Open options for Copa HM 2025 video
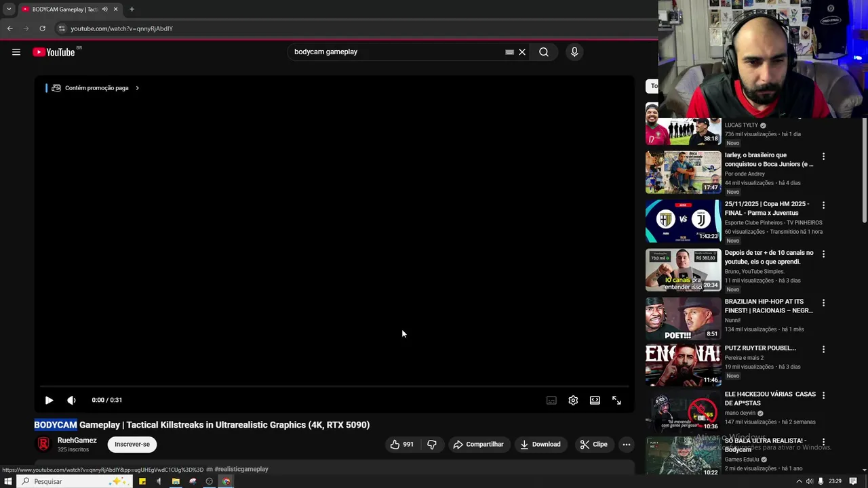 click(x=823, y=205)
